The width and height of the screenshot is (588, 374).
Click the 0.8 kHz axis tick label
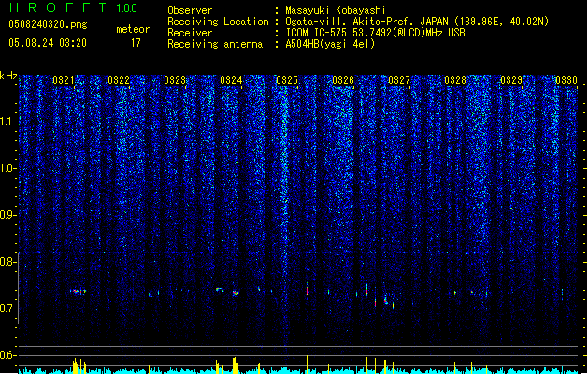click(7, 262)
